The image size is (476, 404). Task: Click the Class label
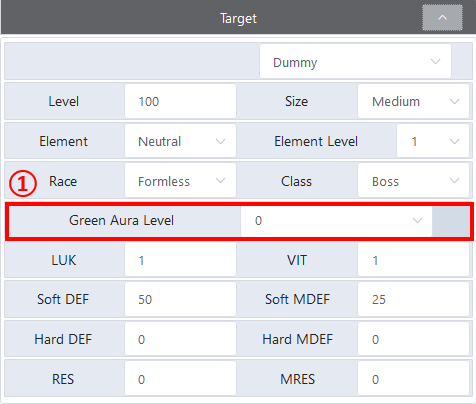point(296,181)
